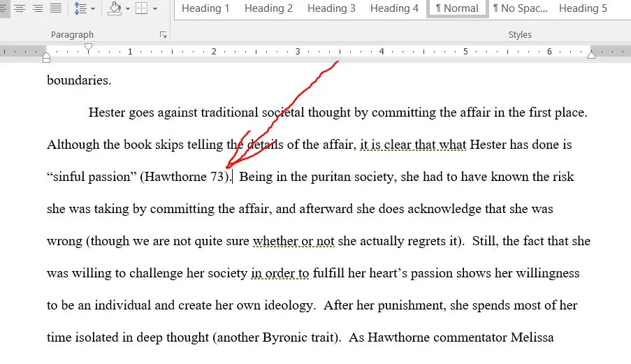Center align the paragraph text
Image resolution: width=631 pixels, height=364 pixels.
coord(20,8)
